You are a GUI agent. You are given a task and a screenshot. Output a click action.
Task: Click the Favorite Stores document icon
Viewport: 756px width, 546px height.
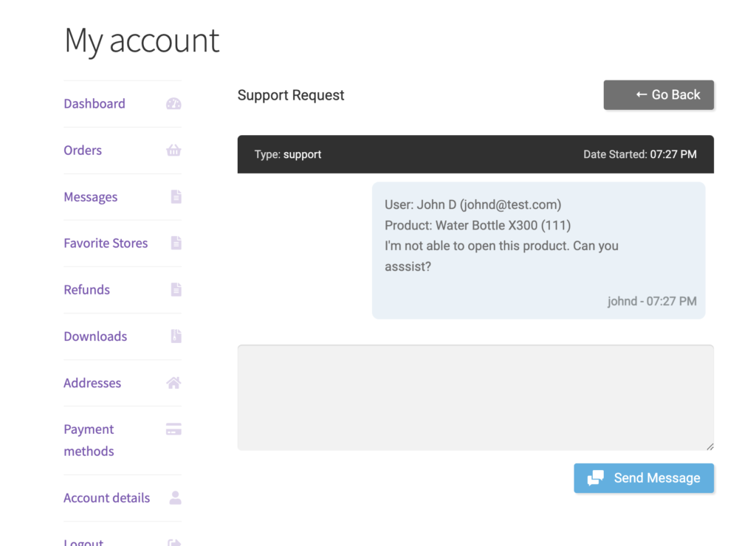click(176, 243)
